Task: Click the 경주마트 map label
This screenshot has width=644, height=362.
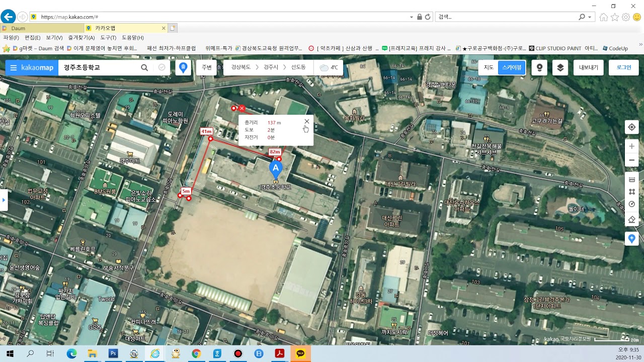Action: 130,161
